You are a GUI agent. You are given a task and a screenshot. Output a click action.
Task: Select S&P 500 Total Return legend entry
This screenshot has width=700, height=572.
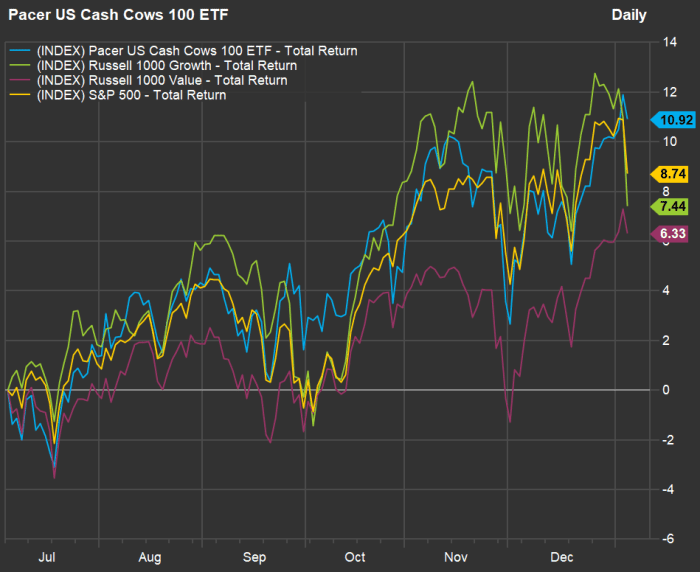130,96
